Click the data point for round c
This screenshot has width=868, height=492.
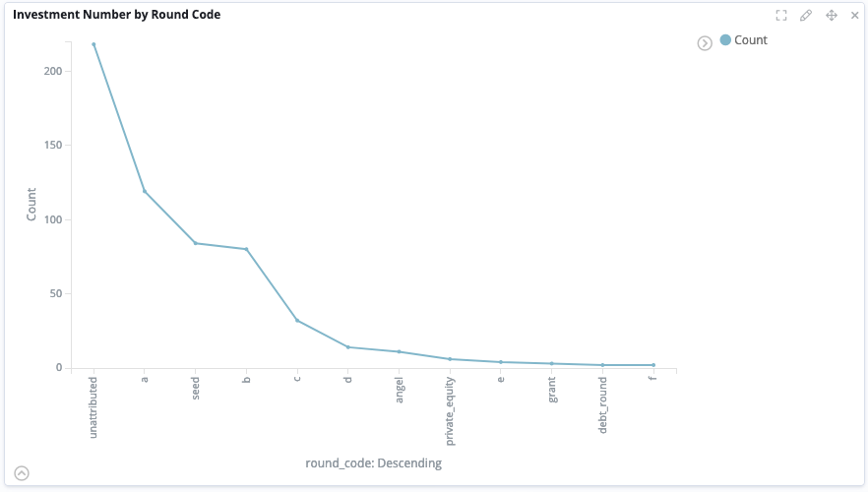297,321
